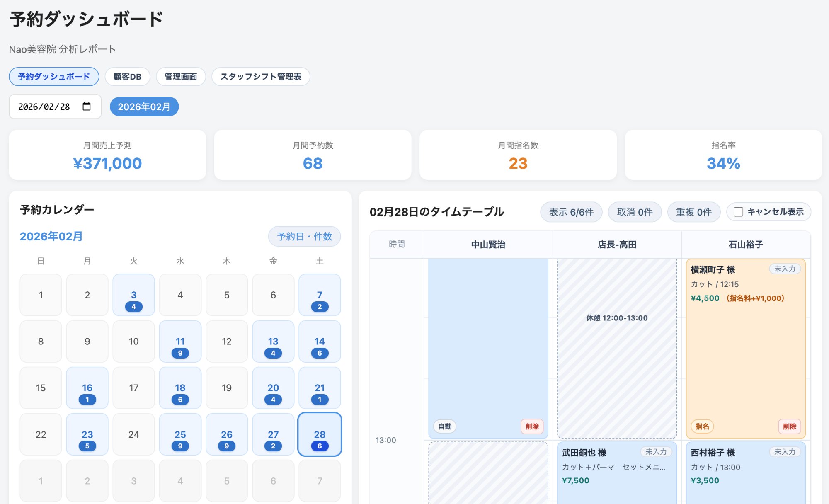The image size is (829, 504).
Task: Click 未入力 badge on 西村裕子 card
Action: click(x=785, y=452)
